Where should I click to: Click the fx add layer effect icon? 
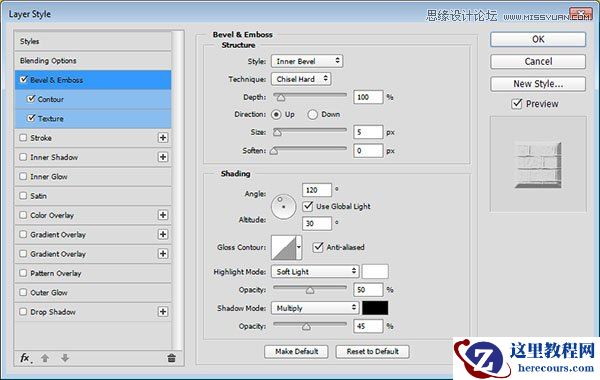click(x=25, y=358)
